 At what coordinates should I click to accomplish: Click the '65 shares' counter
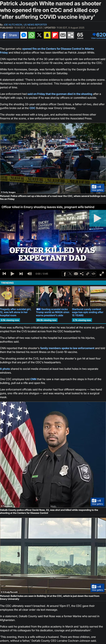click(80, 36)
